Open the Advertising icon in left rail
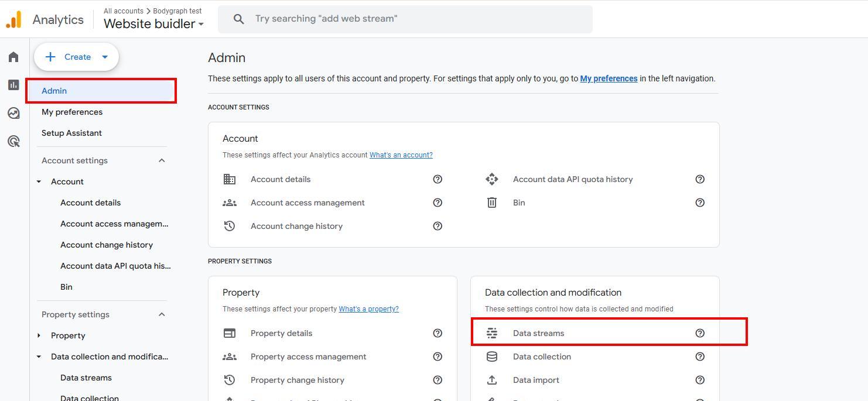 (x=13, y=141)
